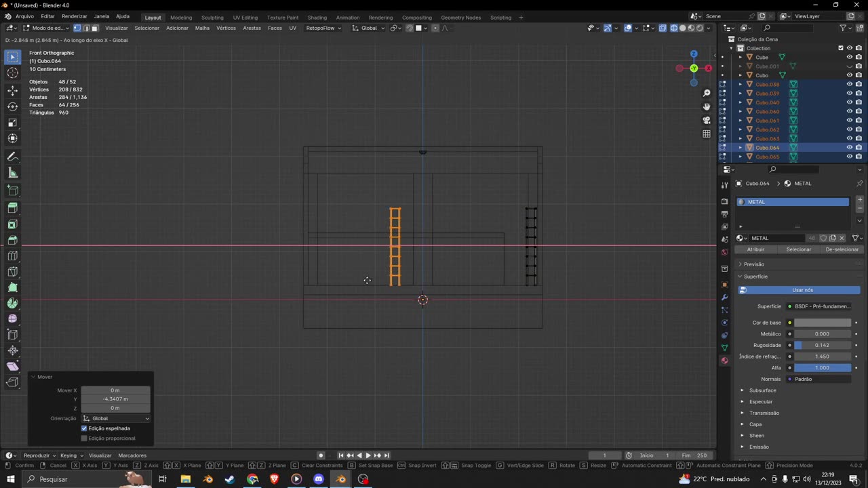This screenshot has height=488, width=868.
Task: Toggle the gizmo display button
Action: 607,28
